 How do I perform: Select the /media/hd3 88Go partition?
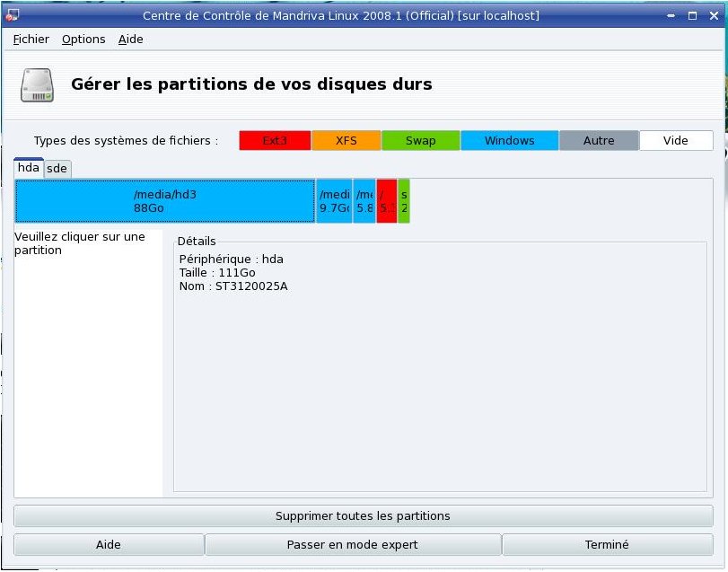pos(165,201)
